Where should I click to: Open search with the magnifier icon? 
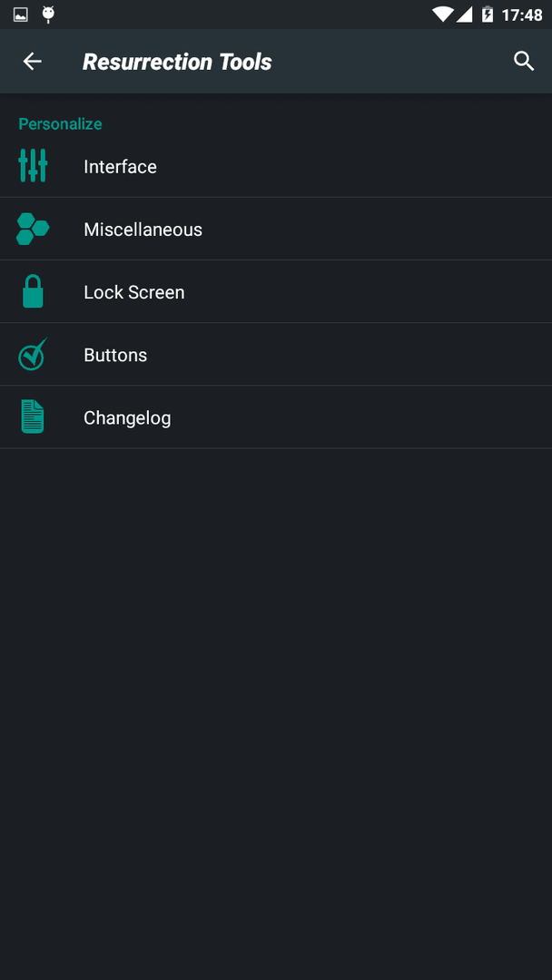point(524,62)
